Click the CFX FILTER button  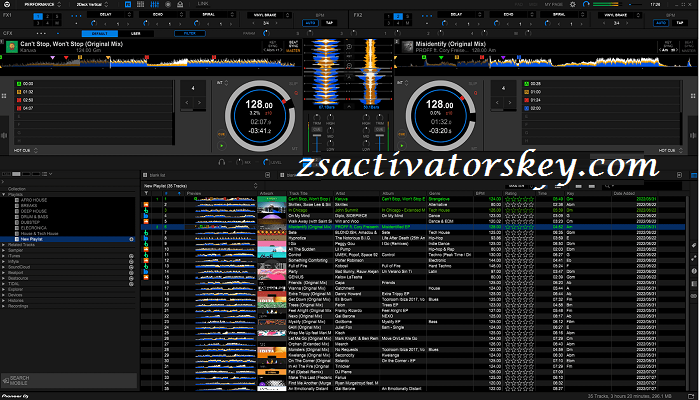pos(190,33)
